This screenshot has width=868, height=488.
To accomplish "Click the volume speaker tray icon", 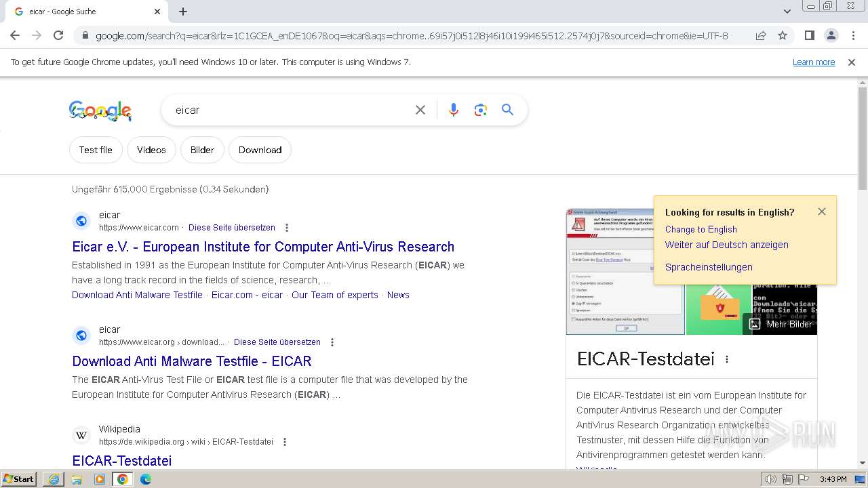I will tap(771, 479).
